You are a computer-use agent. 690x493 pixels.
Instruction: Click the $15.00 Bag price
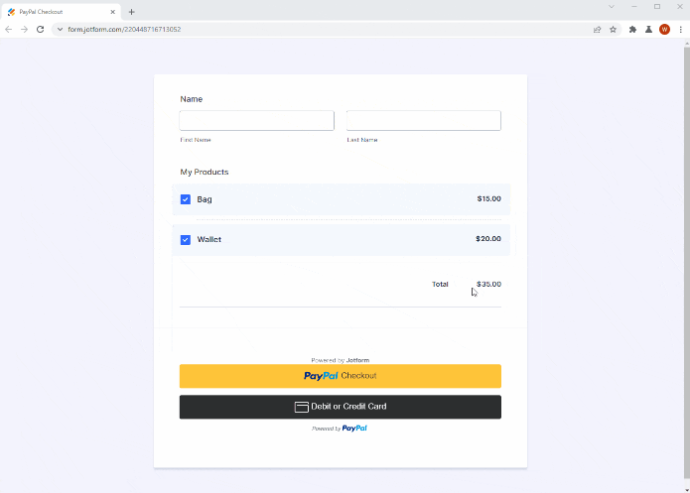(489, 199)
